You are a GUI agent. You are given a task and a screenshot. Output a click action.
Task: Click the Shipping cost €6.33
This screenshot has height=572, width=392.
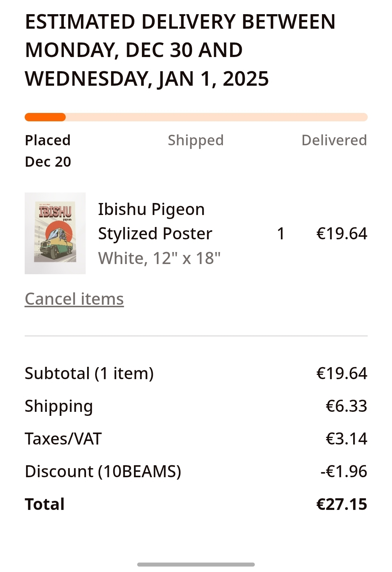[x=346, y=406]
